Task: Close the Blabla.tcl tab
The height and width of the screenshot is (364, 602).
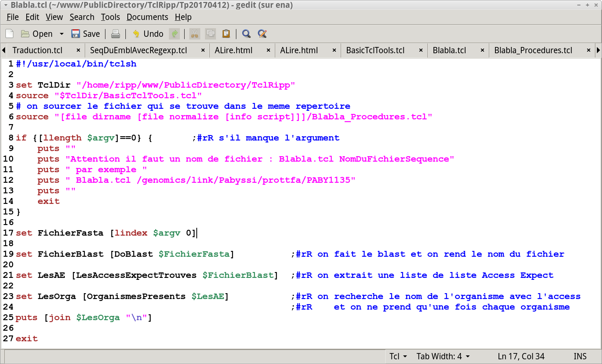Action: coord(482,50)
